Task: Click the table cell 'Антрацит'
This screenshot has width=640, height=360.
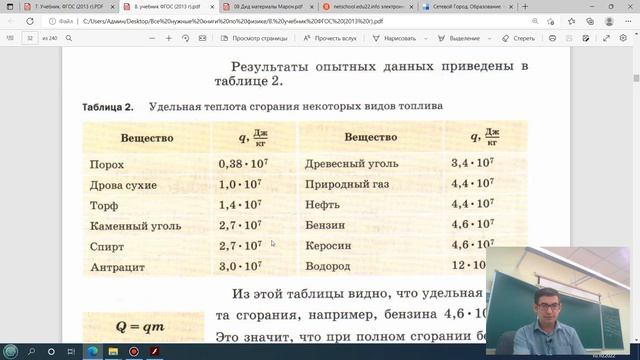Action: pyautogui.click(x=117, y=267)
